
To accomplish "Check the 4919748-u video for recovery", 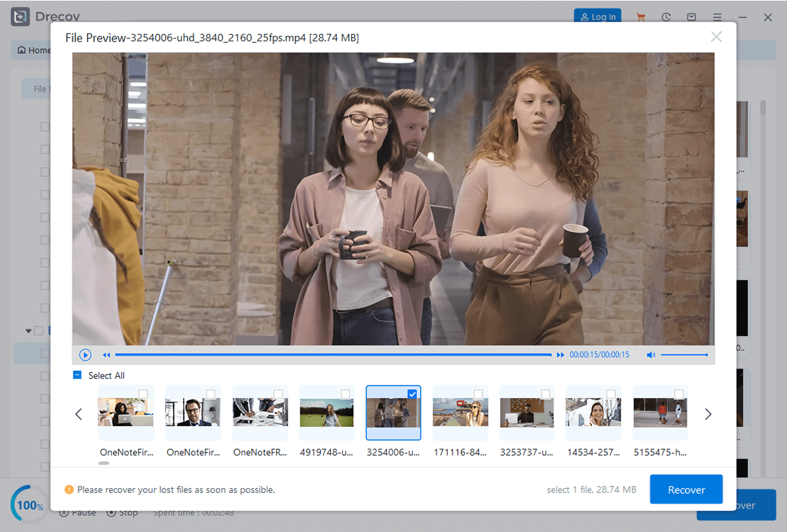I will point(345,393).
